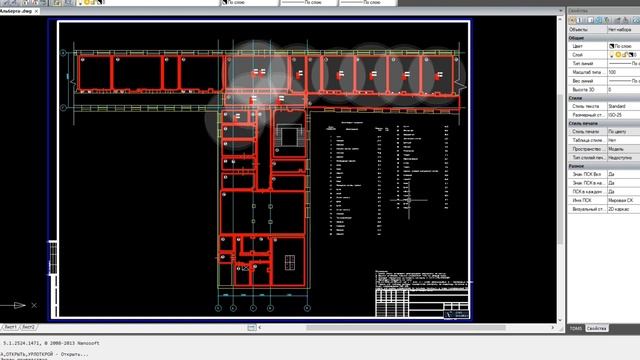
Task: Click the vertical scrollbar up arrow
Action: pyautogui.click(x=560, y=19)
